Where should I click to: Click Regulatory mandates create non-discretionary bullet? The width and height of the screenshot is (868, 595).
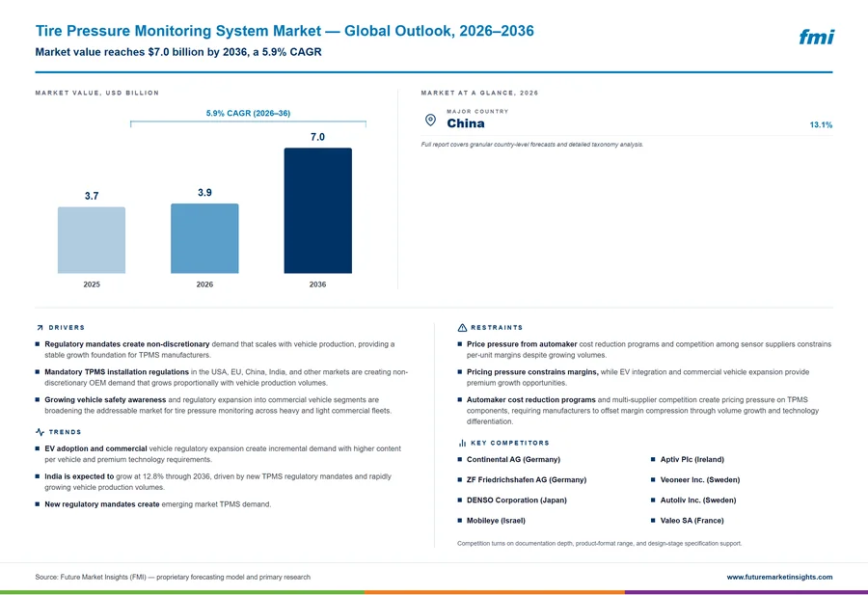220,349
